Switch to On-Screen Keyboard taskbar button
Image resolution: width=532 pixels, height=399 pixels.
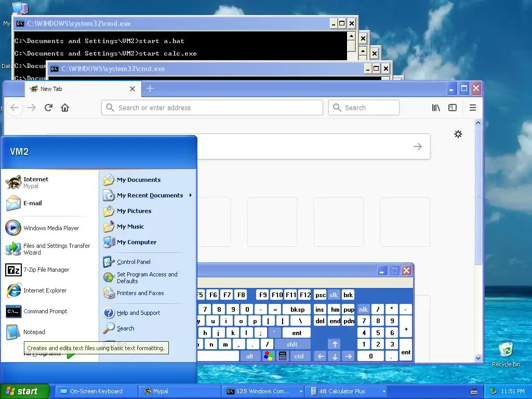(96, 391)
